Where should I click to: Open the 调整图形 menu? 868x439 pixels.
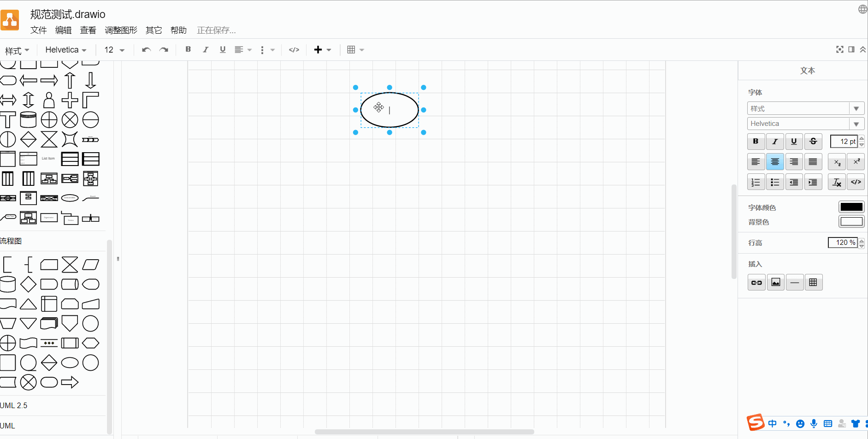point(121,30)
